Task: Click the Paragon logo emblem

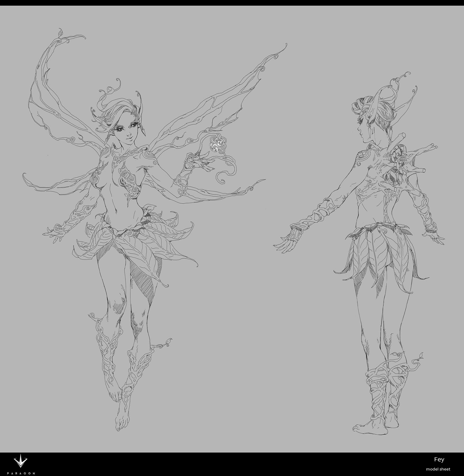Action: (x=21, y=462)
